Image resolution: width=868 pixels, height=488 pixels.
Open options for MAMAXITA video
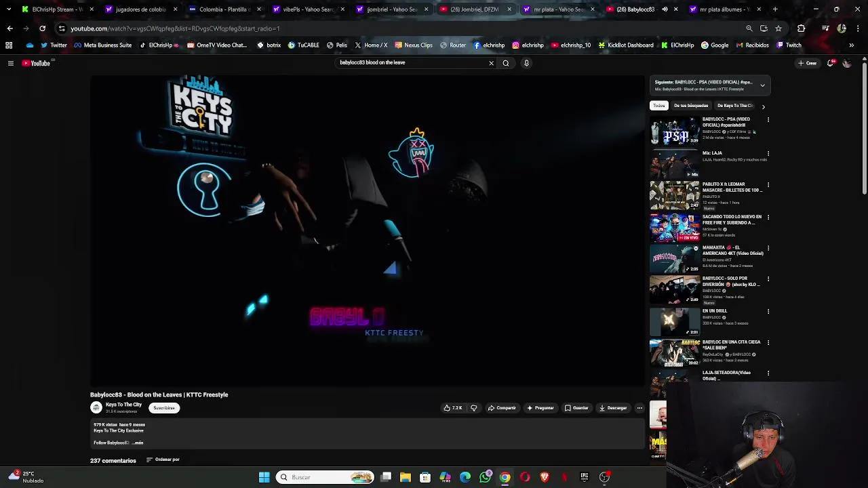pos(768,248)
